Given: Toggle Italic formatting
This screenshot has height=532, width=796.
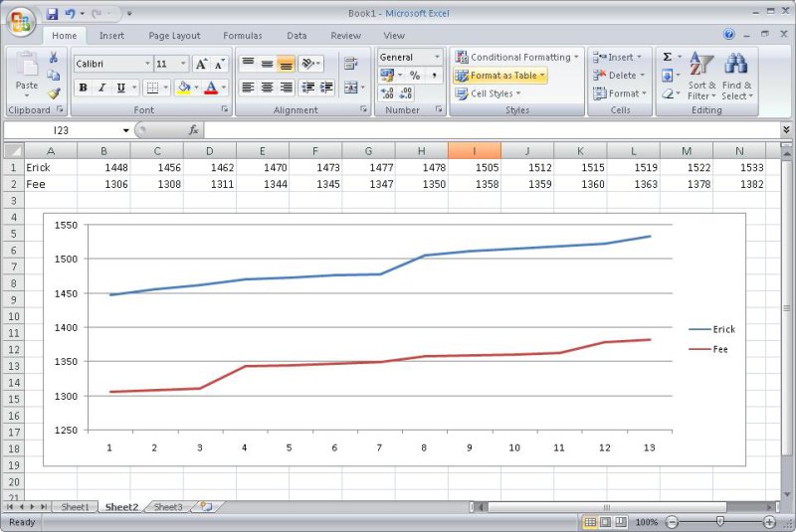Looking at the screenshot, I should pyautogui.click(x=101, y=88).
